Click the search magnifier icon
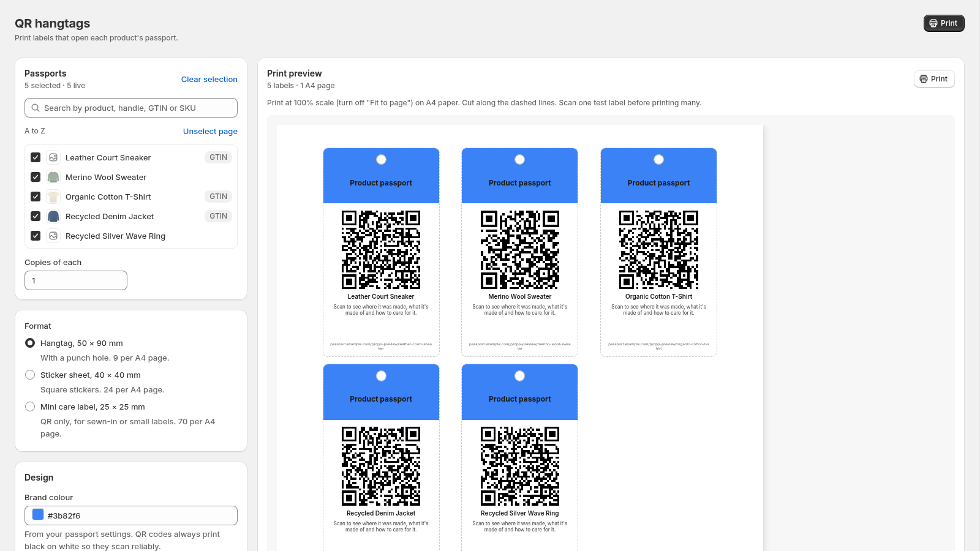 [x=36, y=108]
